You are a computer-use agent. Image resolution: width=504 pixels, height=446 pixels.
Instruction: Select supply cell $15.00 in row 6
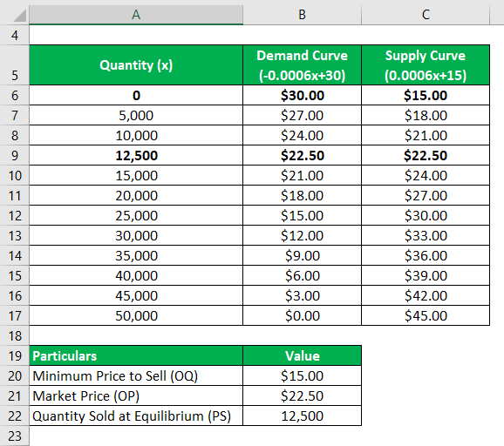coord(426,95)
